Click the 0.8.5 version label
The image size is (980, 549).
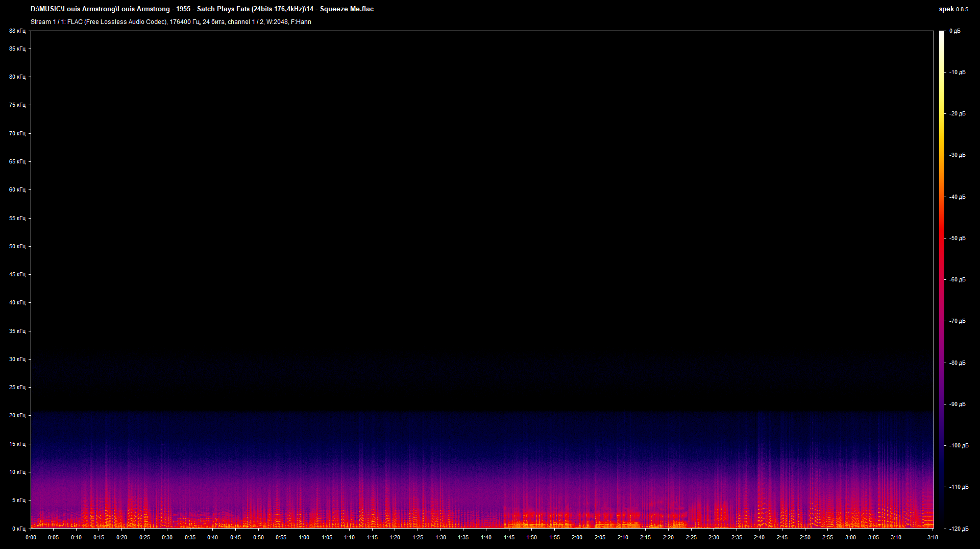962,9
